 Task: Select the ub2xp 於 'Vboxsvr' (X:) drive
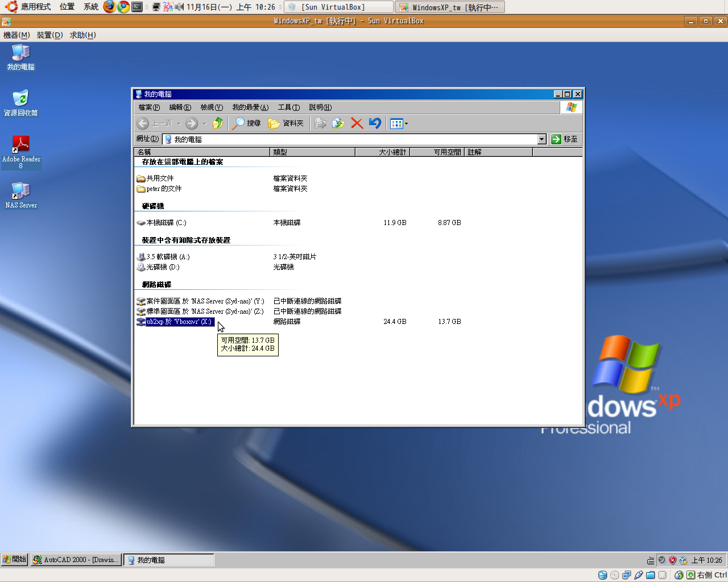pos(175,322)
